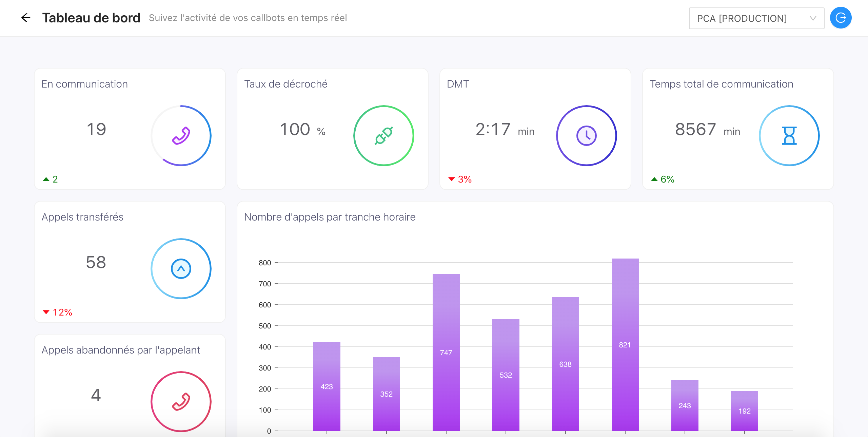This screenshot has height=437, width=868.
Task: Click the red 3% indicator under DMT
Action: click(x=460, y=179)
